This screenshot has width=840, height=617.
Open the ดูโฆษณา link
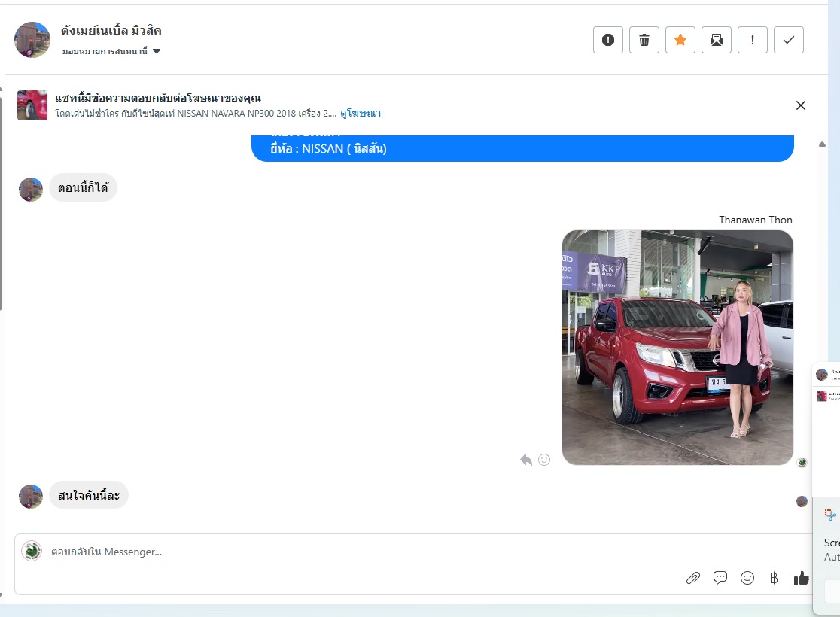[x=361, y=113]
